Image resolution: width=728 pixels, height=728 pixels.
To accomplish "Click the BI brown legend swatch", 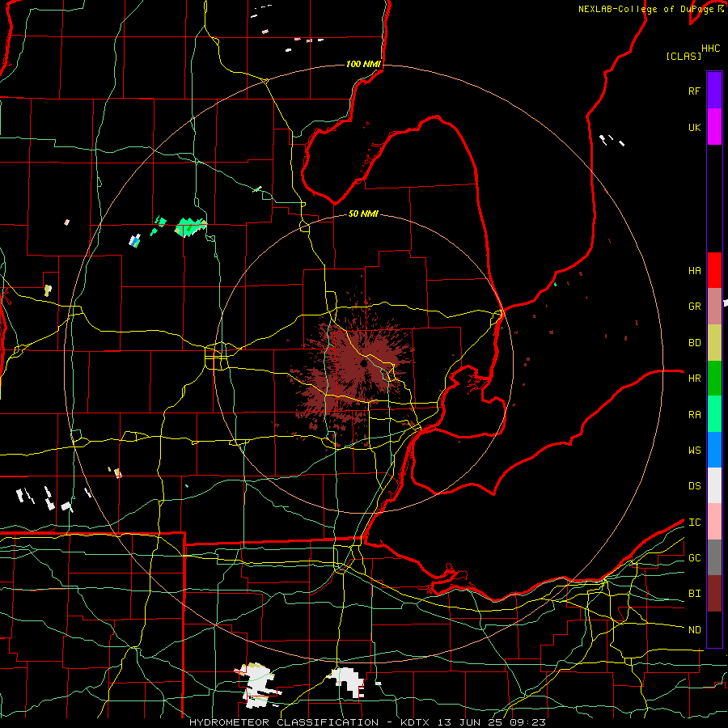I will [714, 594].
